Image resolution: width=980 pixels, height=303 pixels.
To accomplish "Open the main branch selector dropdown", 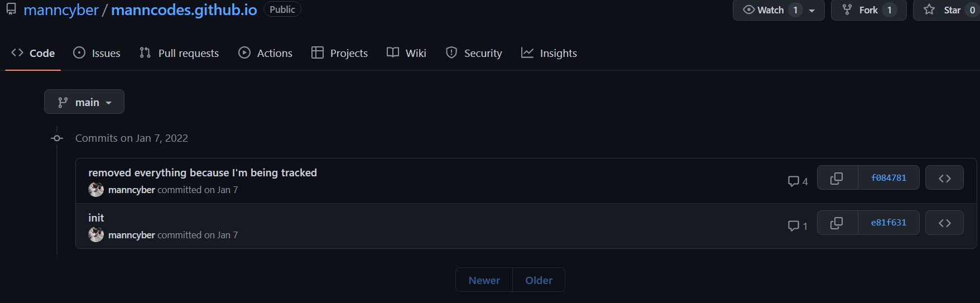I will [x=84, y=102].
